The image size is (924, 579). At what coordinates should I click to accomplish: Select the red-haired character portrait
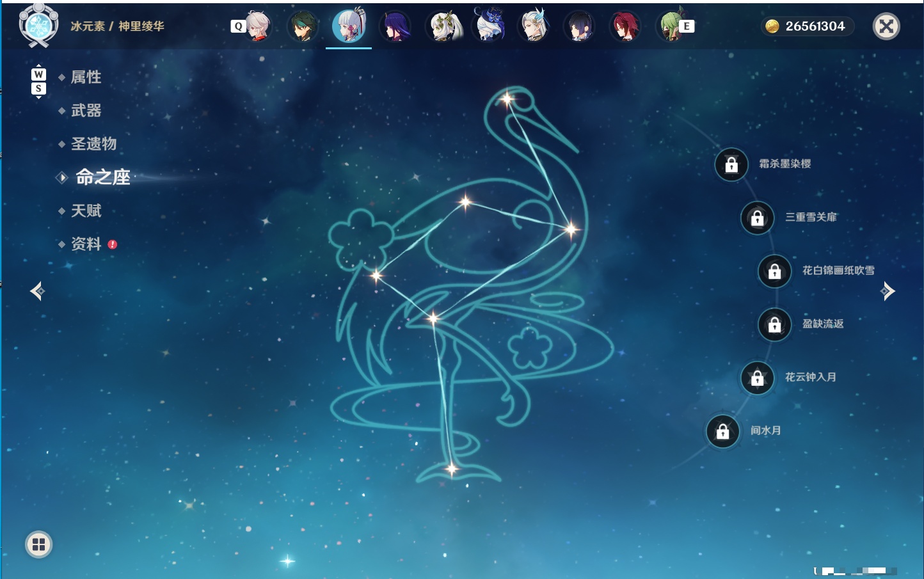[625, 26]
